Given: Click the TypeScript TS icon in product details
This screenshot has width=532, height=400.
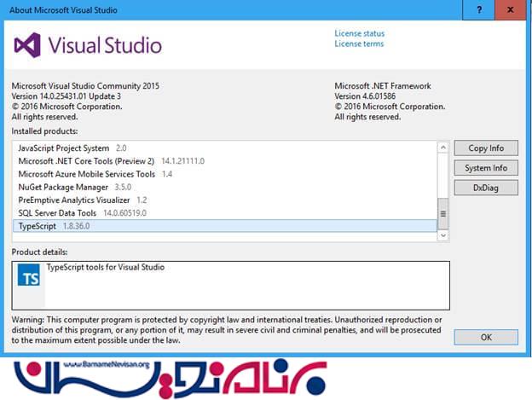Looking at the screenshot, I should (x=29, y=275).
